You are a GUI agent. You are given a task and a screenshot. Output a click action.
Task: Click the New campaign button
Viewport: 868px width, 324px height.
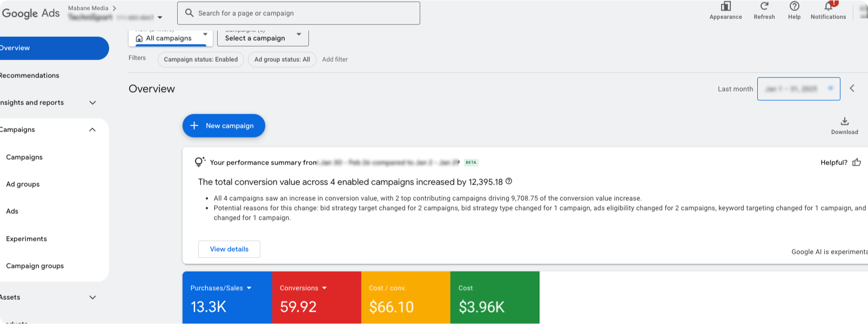click(224, 125)
